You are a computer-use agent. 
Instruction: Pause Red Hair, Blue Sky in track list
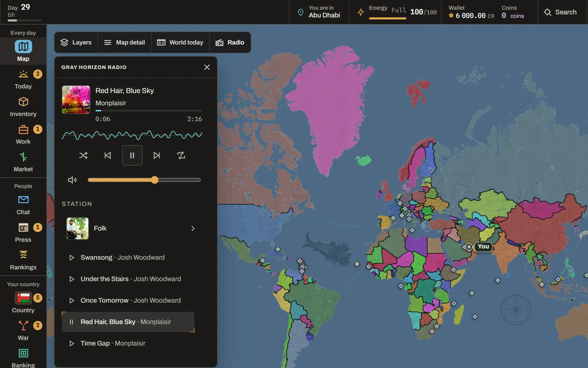[71, 322]
